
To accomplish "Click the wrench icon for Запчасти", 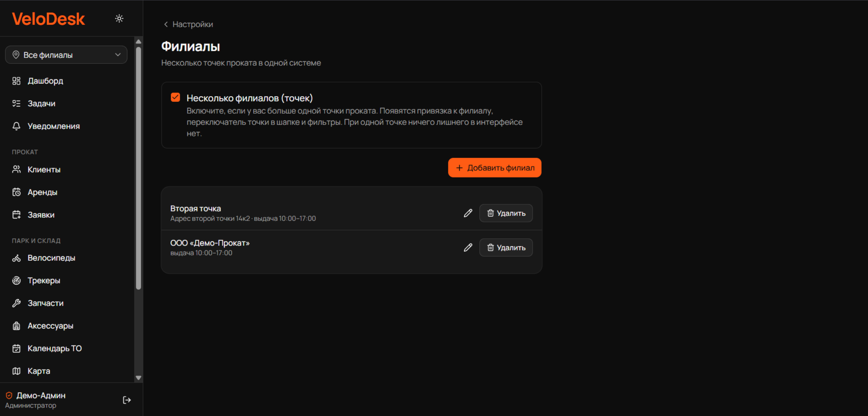I will [x=16, y=303].
